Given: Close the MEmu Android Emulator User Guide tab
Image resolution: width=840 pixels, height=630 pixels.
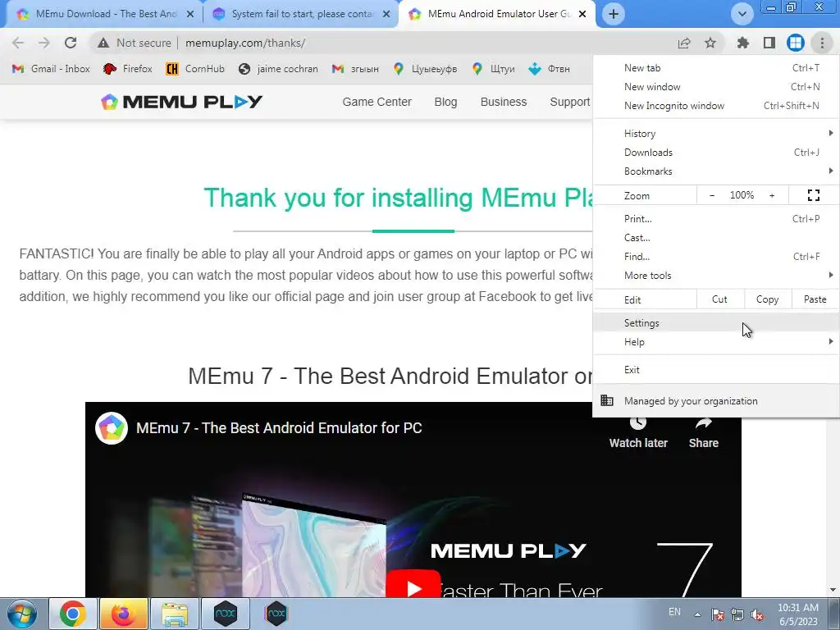Looking at the screenshot, I should pyautogui.click(x=583, y=14).
